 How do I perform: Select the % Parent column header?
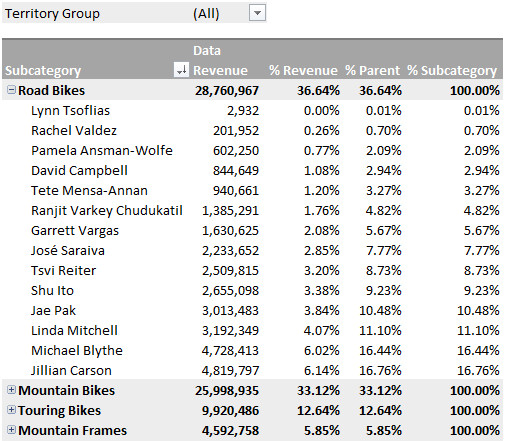pyautogui.click(x=372, y=70)
